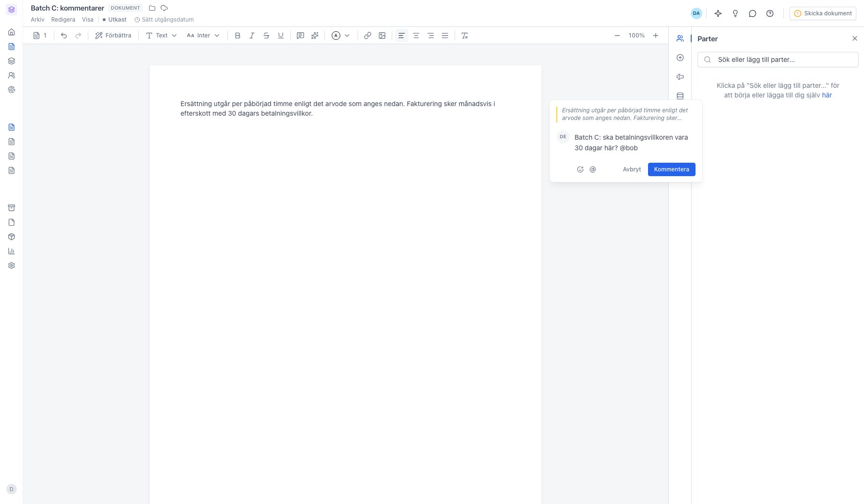
Task: Click the comment text field mentioning @bob
Action: pyautogui.click(x=635, y=143)
